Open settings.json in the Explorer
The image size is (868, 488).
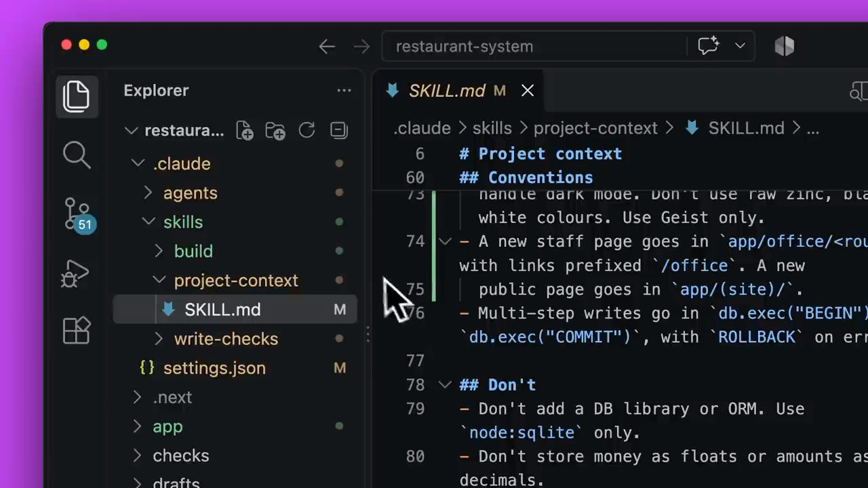pos(235,368)
